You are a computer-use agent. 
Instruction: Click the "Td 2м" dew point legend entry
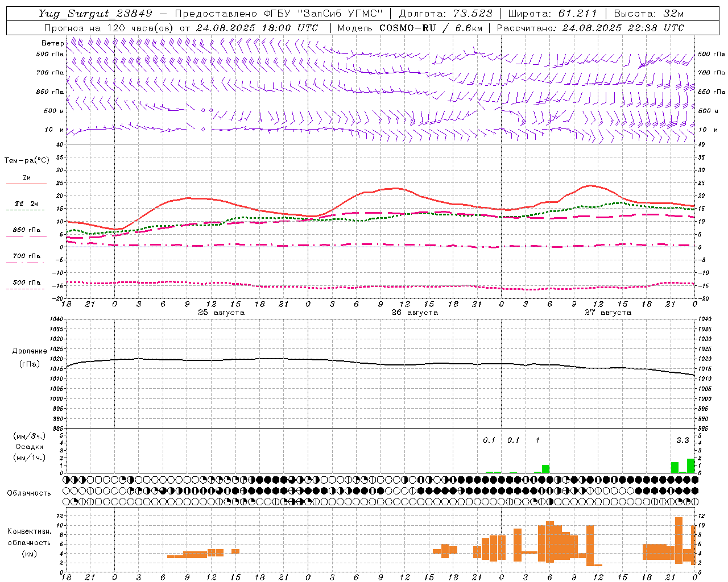click(26, 203)
